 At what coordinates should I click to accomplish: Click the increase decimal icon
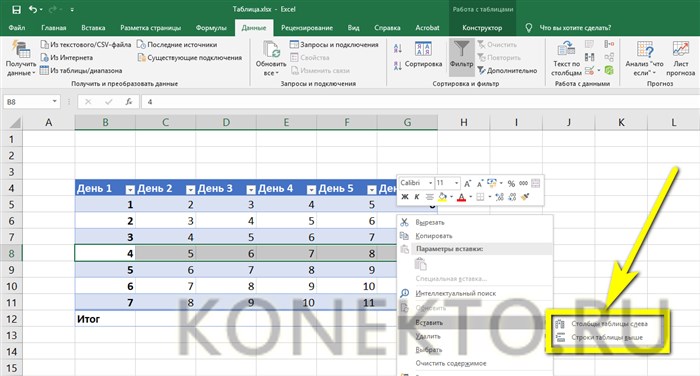[499, 197]
